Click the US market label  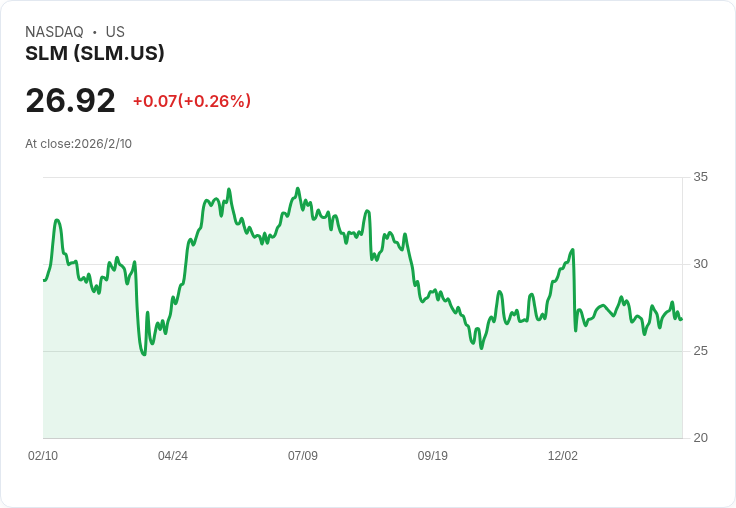(x=115, y=32)
